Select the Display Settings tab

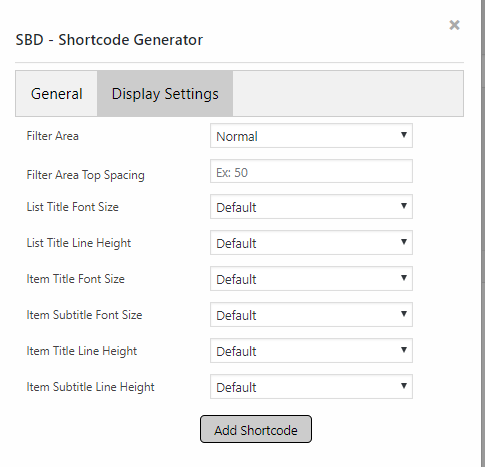[165, 94]
